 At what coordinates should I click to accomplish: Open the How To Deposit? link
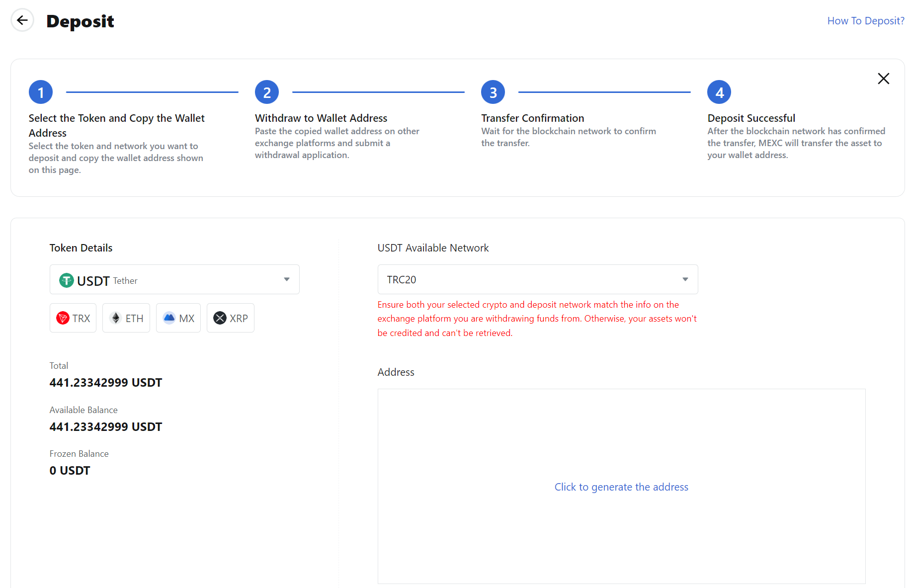pos(866,21)
